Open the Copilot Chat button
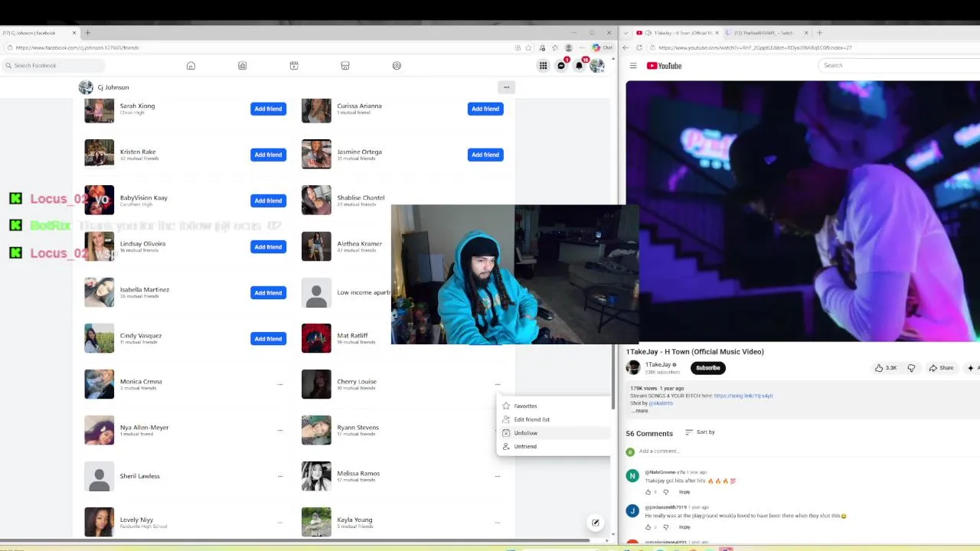The width and height of the screenshot is (980, 551). (602, 47)
